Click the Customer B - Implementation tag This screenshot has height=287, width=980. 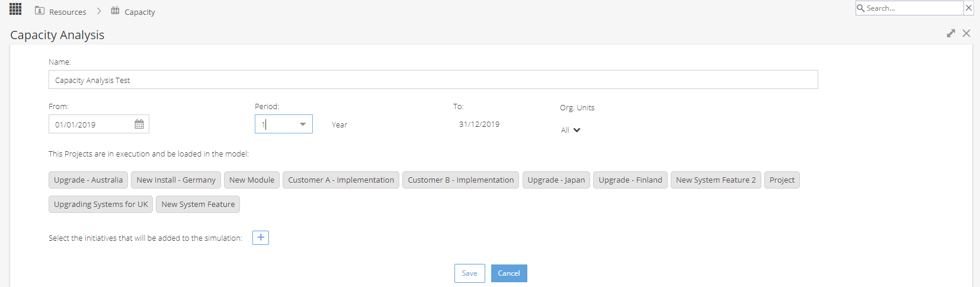461,180
